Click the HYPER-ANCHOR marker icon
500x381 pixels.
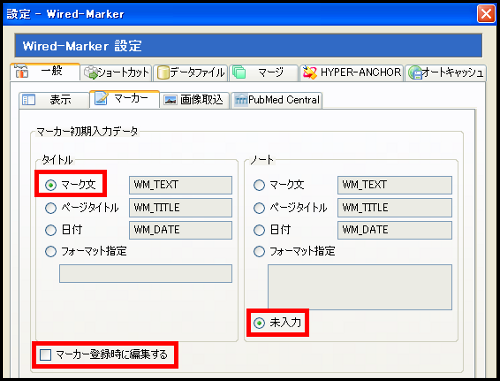pyautogui.click(x=310, y=72)
